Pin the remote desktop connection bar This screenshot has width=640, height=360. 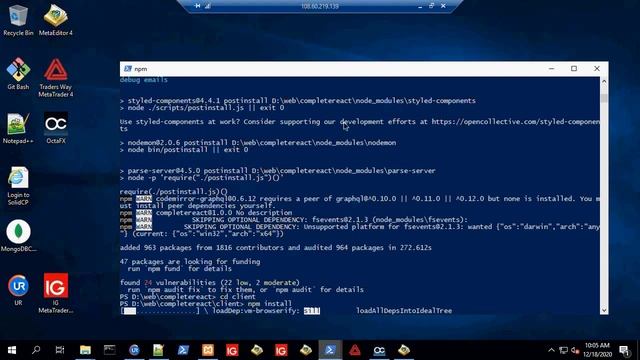(198, 6)
